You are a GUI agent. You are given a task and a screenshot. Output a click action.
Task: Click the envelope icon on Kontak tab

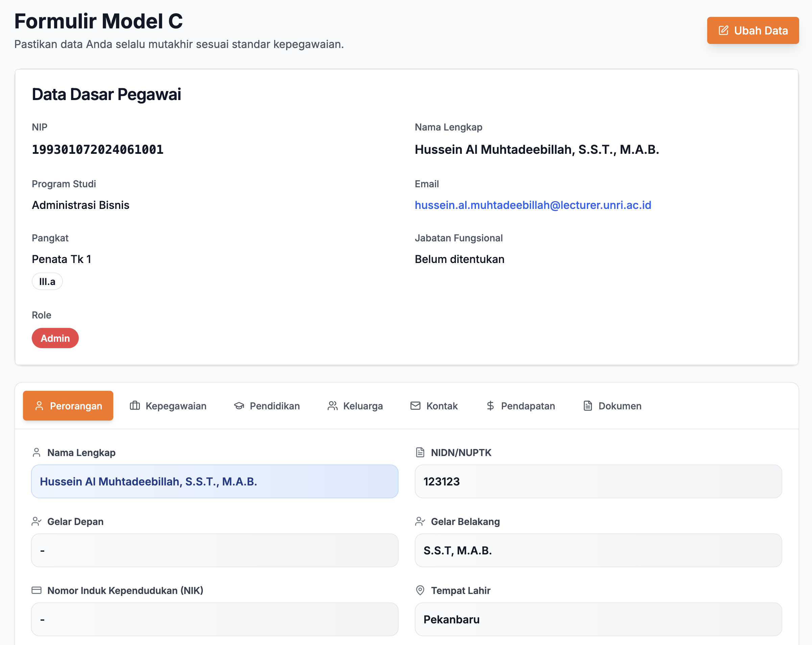[x=415, y=406]
